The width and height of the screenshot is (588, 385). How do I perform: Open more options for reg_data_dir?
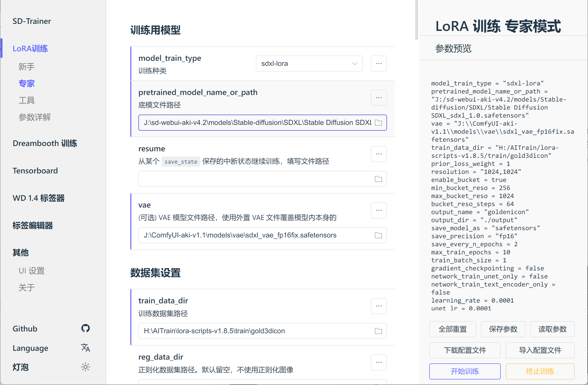(x=379, y=362)
